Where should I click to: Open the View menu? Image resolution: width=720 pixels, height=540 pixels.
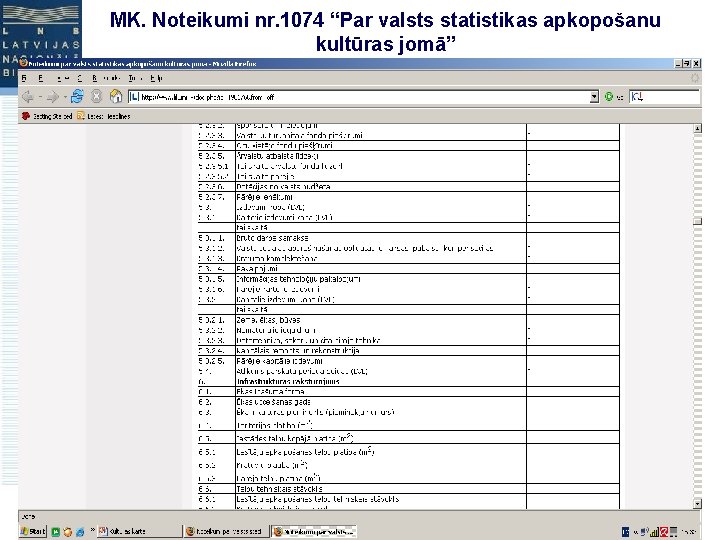[x=63, y=79]
